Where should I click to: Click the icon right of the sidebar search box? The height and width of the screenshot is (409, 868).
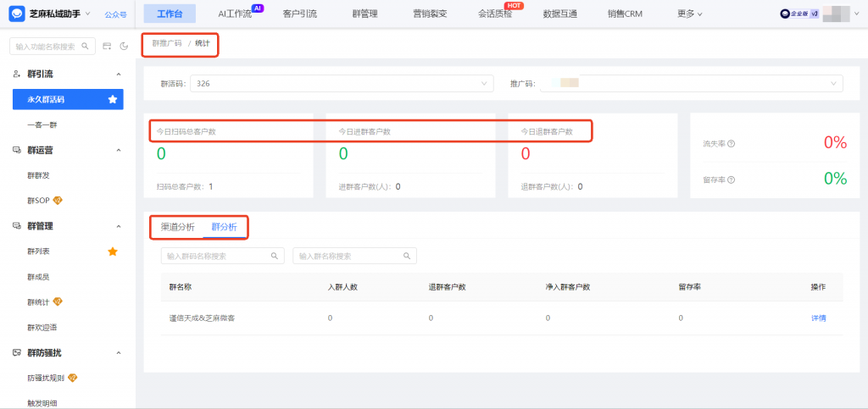pos(107,46)
